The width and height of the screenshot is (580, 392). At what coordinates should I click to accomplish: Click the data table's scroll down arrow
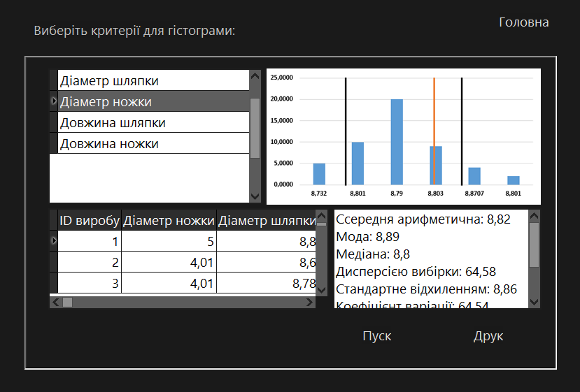click(321, 289)
